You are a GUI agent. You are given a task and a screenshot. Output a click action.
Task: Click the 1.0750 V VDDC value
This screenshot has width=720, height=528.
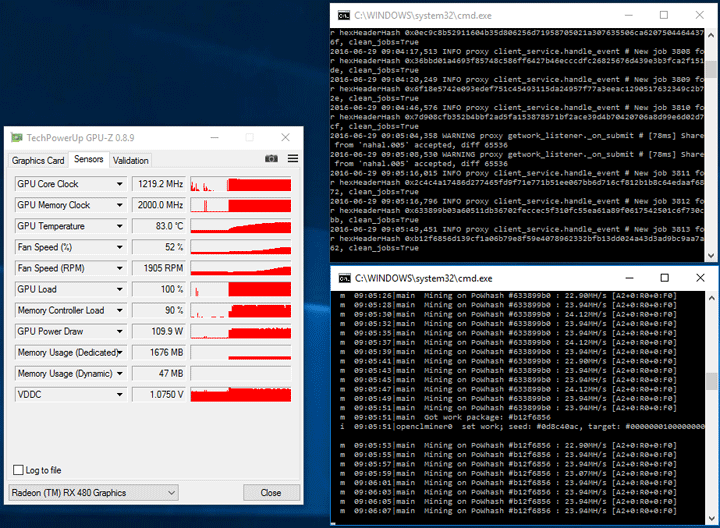click(159, 394)
